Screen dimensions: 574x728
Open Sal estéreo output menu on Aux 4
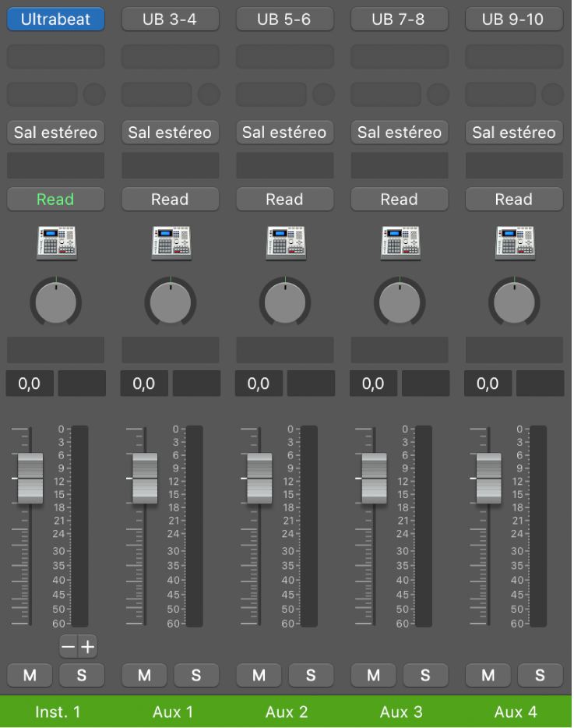514,133
